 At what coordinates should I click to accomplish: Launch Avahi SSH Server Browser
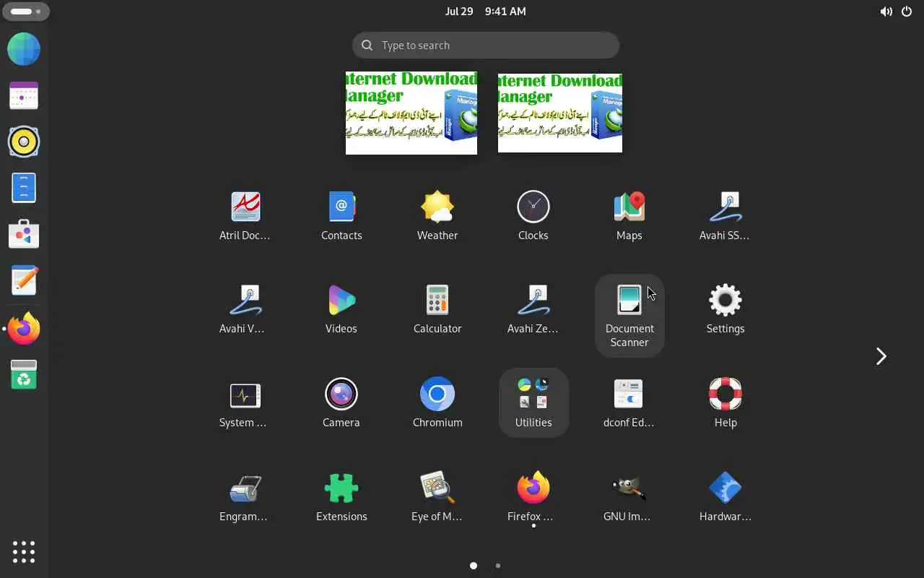725,215
